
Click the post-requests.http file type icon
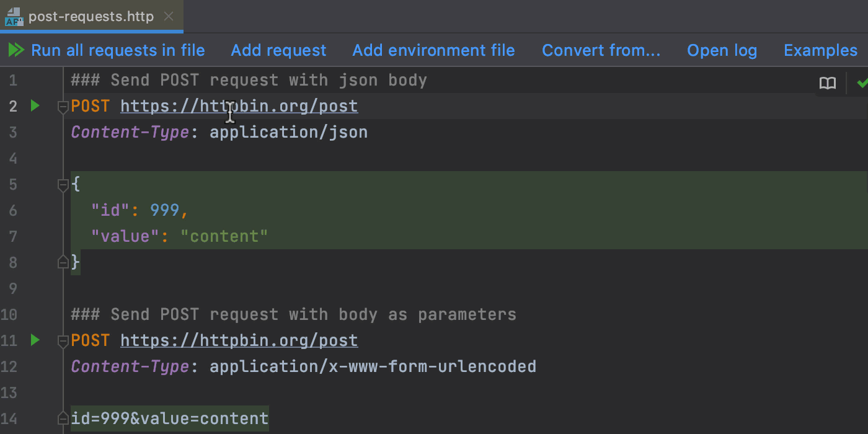pos(14,17)
